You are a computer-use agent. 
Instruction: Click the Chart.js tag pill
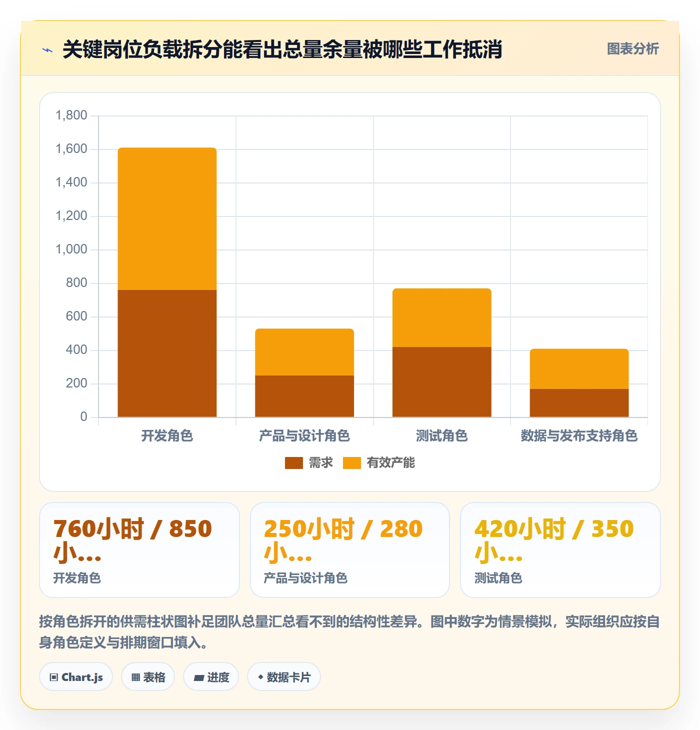[x=76, y=677]
